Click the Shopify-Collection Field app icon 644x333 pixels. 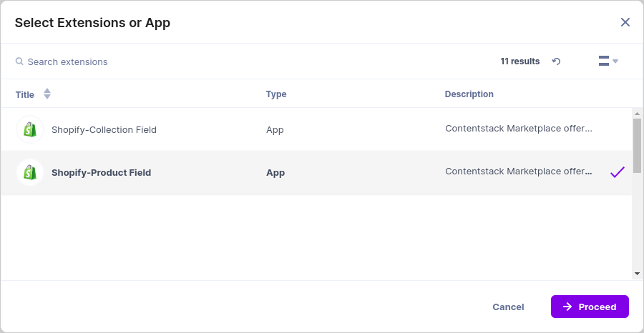pos(30,129)
